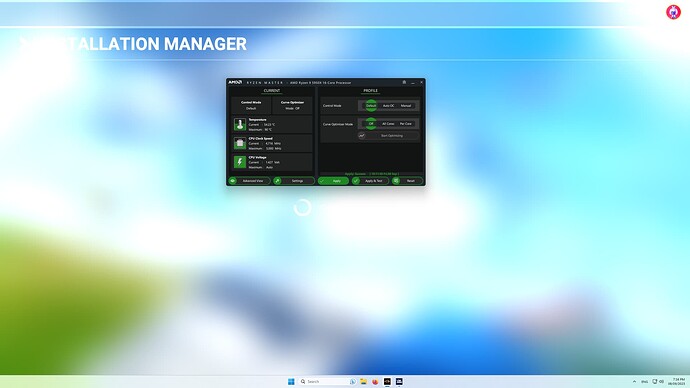Click the AMD logo in the title bar
690x388 pixels.
235,82
